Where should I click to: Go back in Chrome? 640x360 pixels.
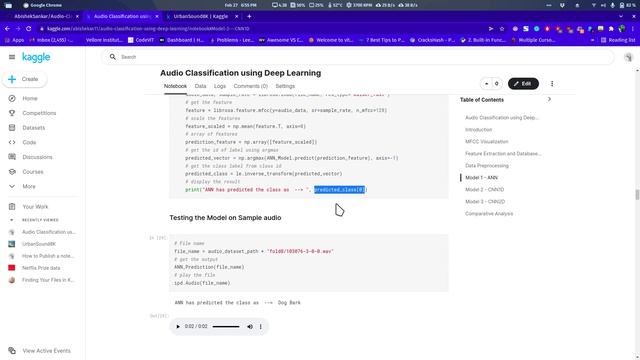point(7,29)
